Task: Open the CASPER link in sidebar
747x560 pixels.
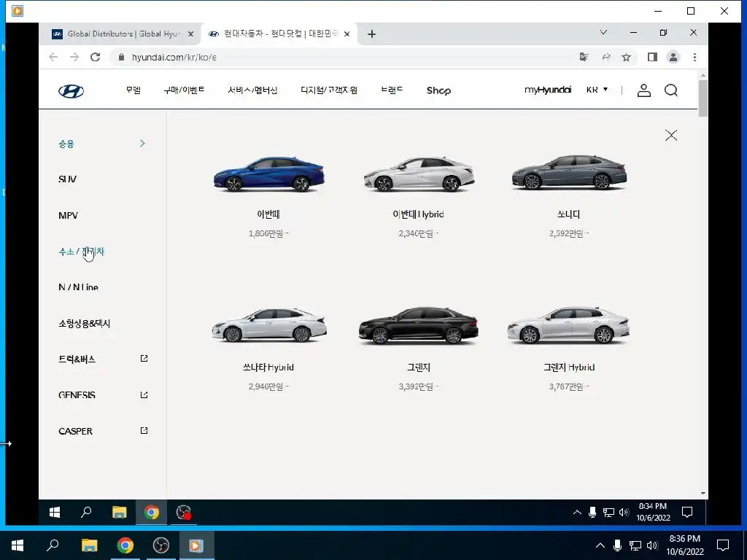Action: pos(75,431)
